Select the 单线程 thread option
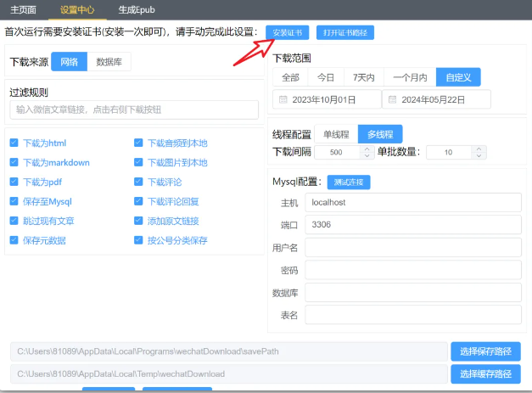 coord(335,134)
